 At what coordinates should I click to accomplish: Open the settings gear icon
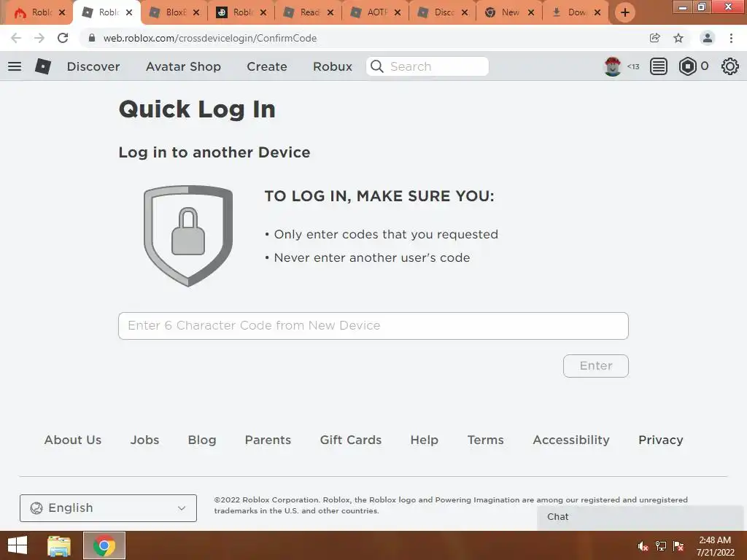[x=729, y=66]
